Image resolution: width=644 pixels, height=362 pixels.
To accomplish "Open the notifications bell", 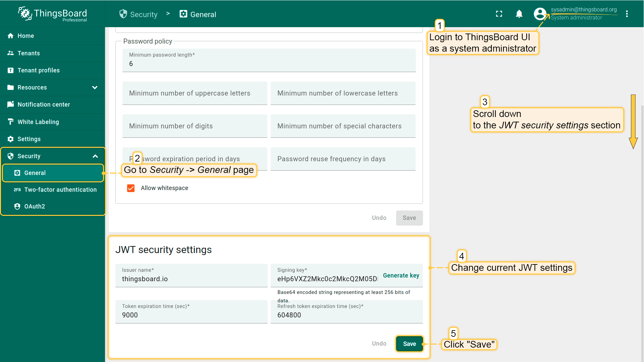I will click(x=519, y=14).
